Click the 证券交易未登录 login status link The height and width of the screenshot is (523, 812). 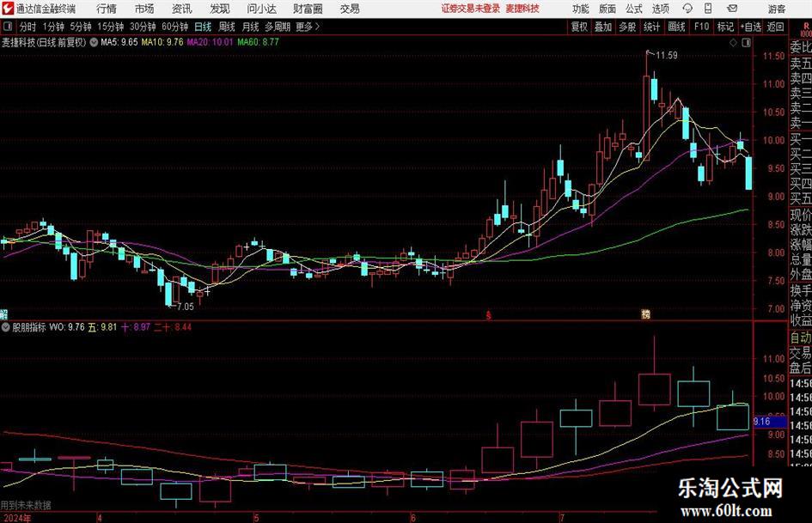click(x=471, y=9)
